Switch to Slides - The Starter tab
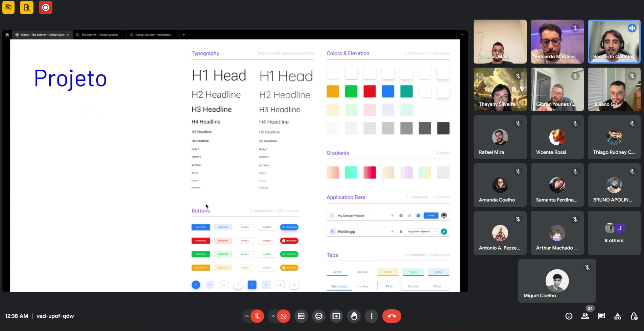The height and width of the screenshot is (331, 644). click(x=42, y=34)
